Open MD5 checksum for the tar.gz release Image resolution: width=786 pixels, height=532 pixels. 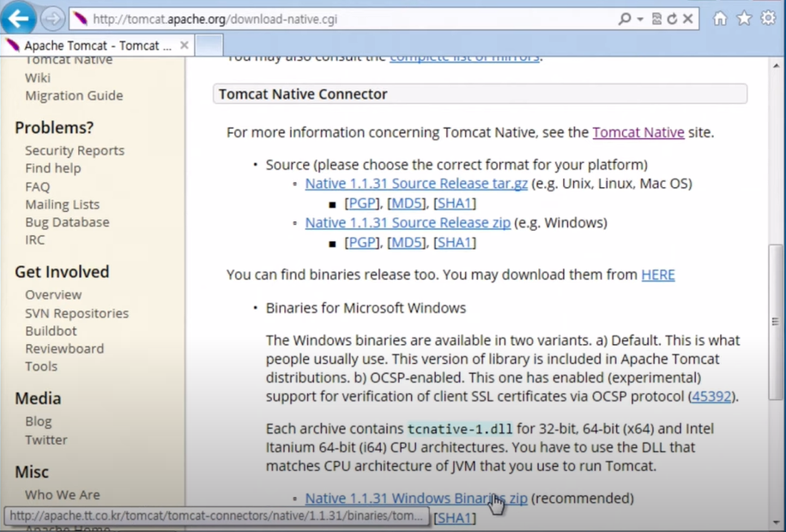[x=407, y=203]
